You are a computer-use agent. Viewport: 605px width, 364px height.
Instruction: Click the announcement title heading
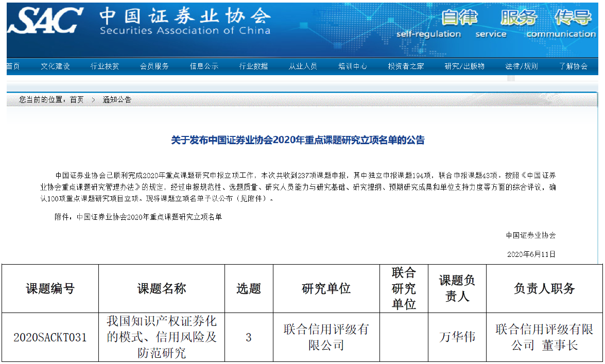298,140
